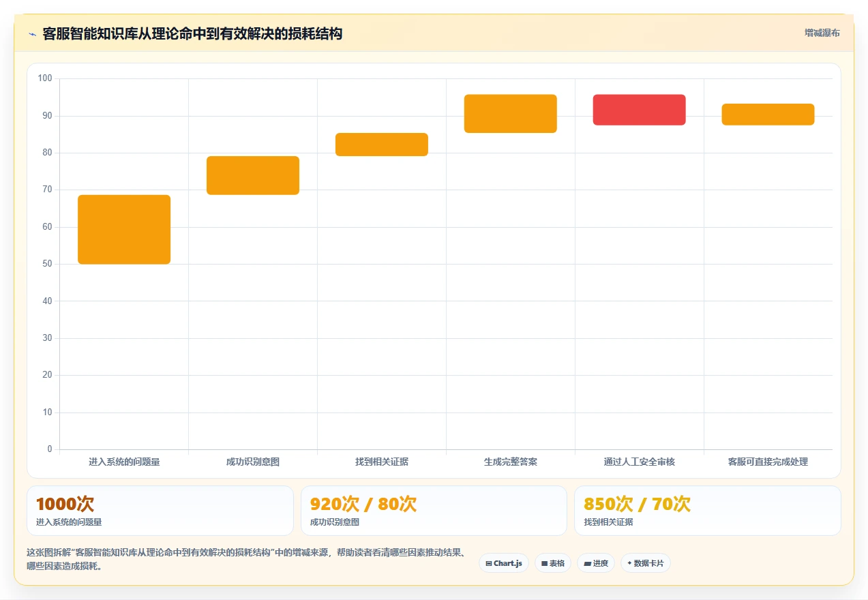Click the y-axis value 70
Viewport: 868px width, 600px height.
click(47, 190)
